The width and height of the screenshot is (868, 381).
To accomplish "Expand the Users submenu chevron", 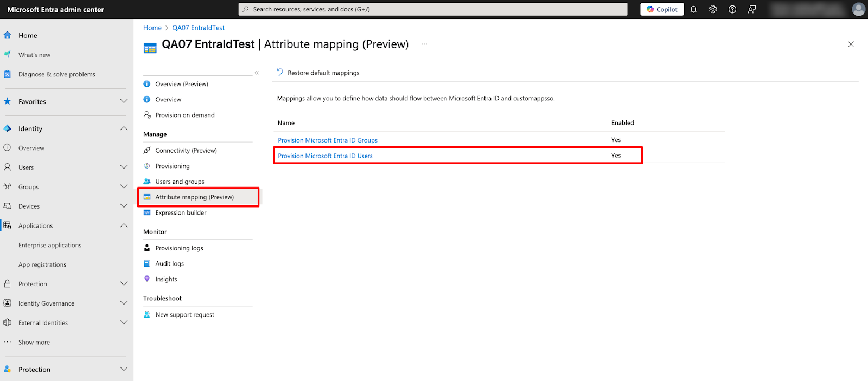I will pos(124,167).
